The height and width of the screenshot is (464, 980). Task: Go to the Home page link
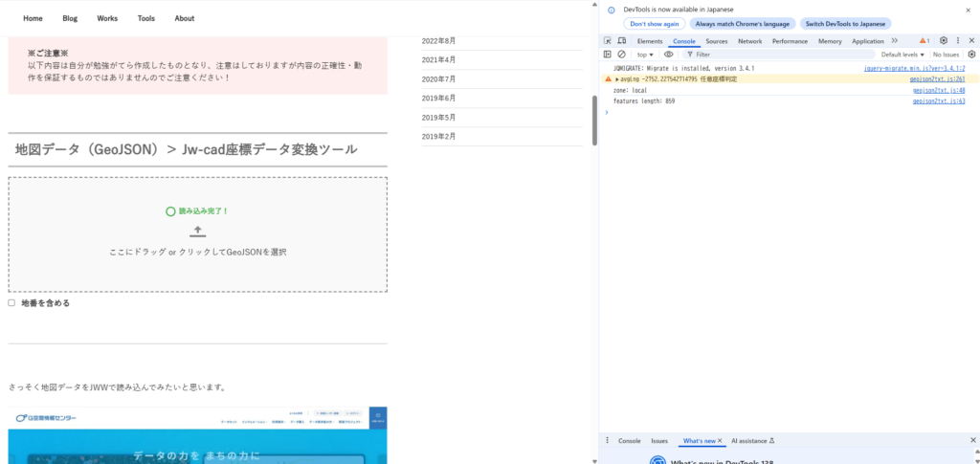(x=33, y=18)
